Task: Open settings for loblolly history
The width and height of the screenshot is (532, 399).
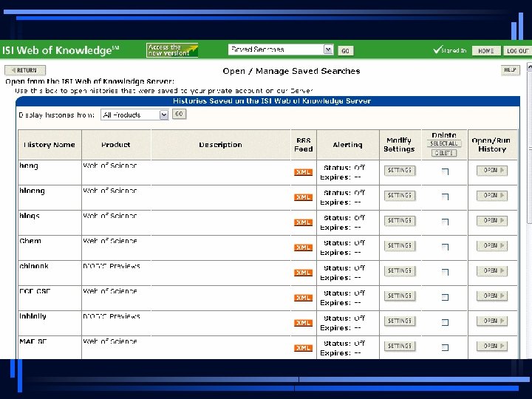Action: click(x=400, y=321)
